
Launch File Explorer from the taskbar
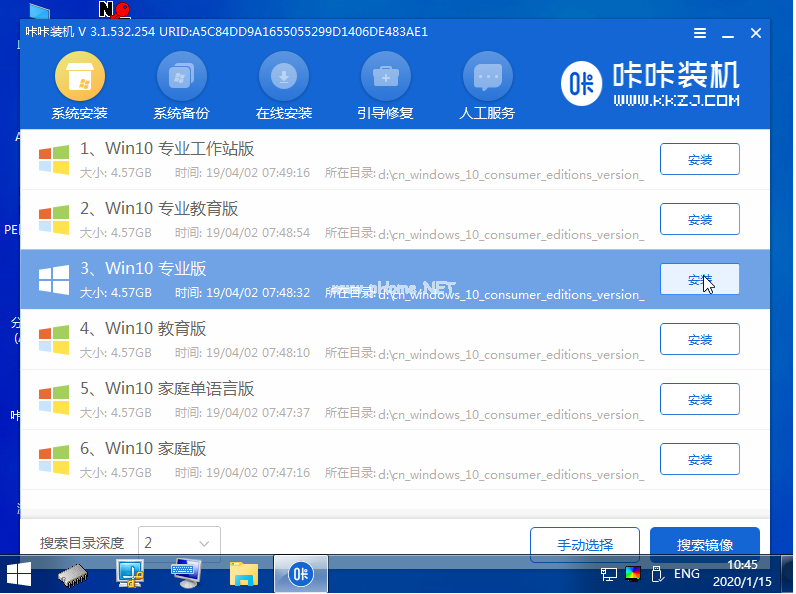tap(244, 573)
